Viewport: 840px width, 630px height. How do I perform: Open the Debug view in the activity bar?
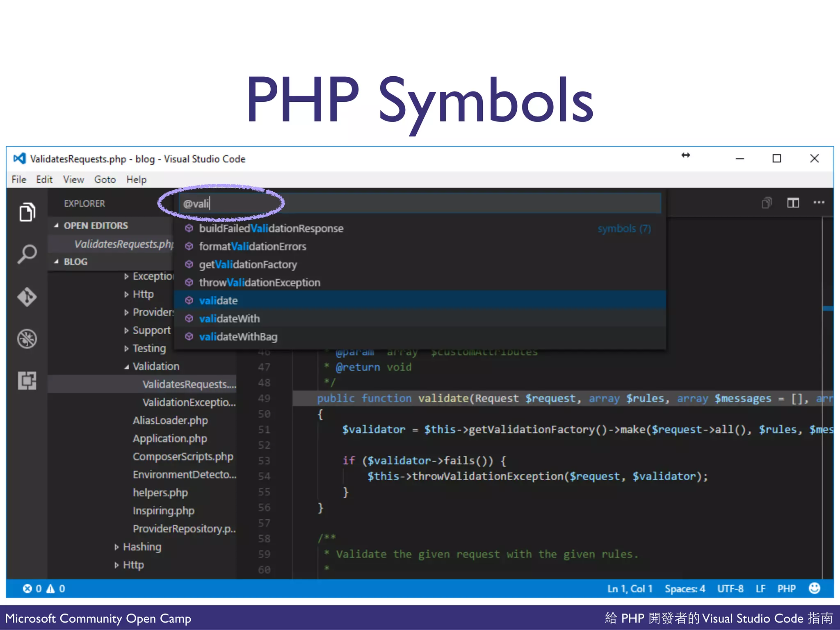(x=27, y=339)
